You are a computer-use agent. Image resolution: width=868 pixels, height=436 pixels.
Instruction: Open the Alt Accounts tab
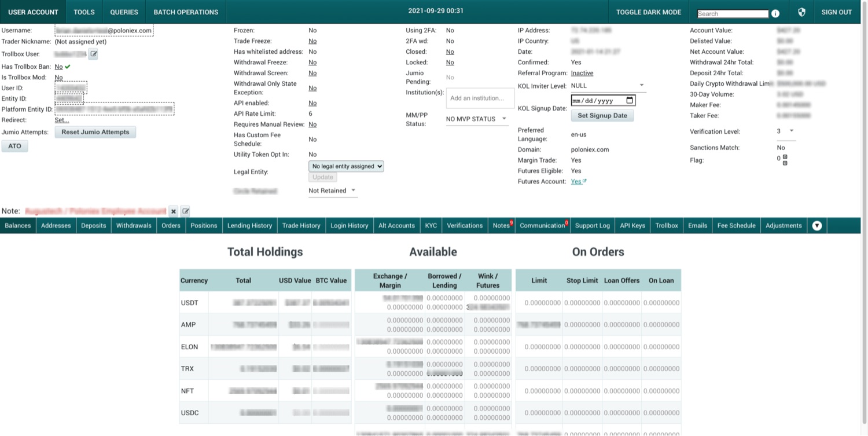(x=396, y=226)
